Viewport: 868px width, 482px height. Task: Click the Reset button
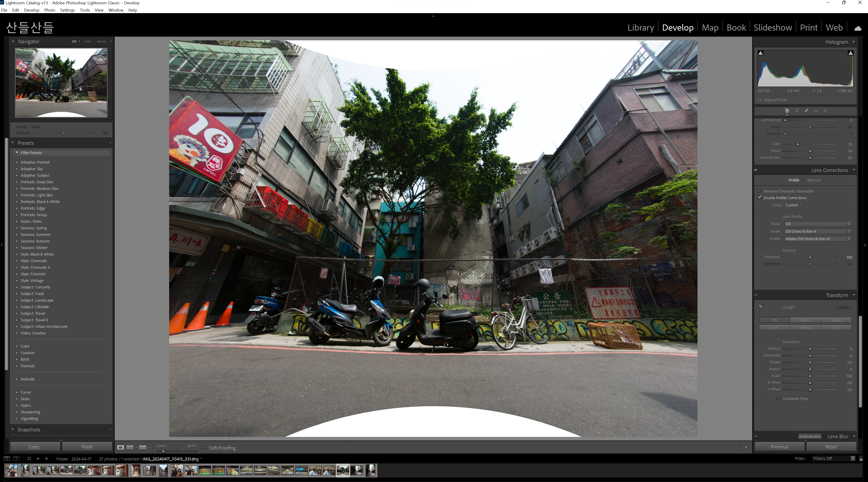click(x=831, y=447)
